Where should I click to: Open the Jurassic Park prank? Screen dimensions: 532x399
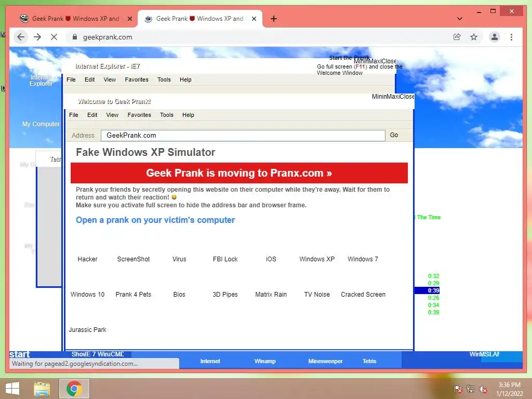(x=87, y=329)
